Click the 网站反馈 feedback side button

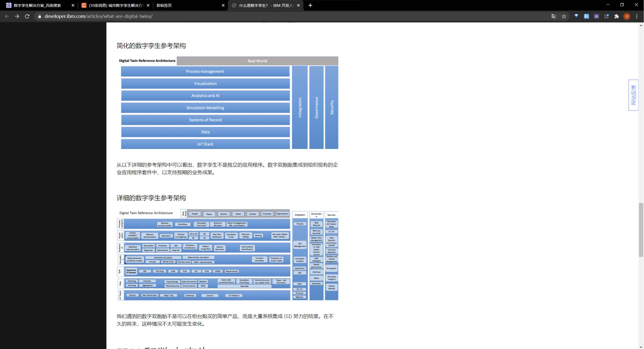(633, 95)
